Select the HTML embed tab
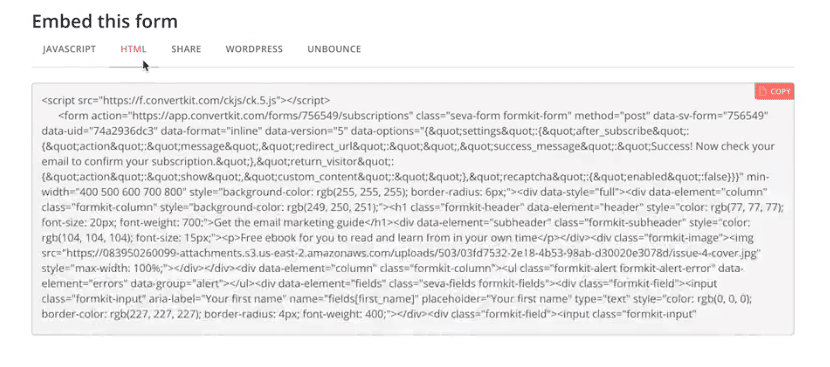Image resolution: width=830 pixels, height=367 pixels. click(x=133, y=49)
